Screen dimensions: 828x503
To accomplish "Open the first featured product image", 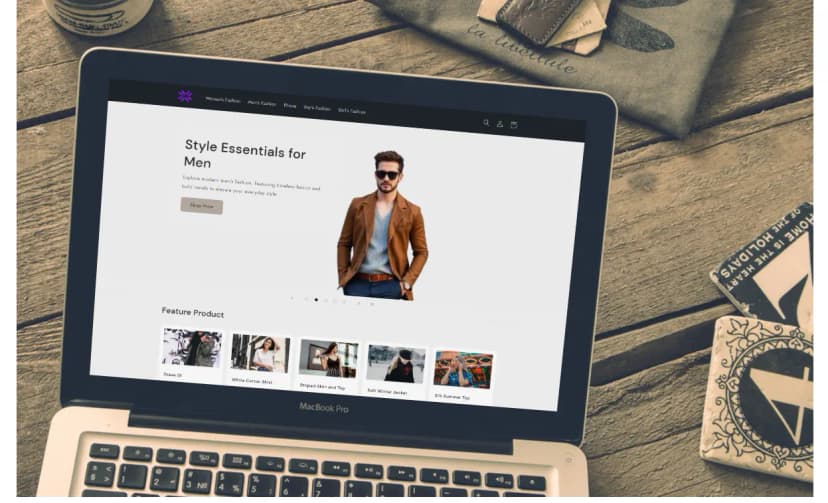I will pos(192,347).
